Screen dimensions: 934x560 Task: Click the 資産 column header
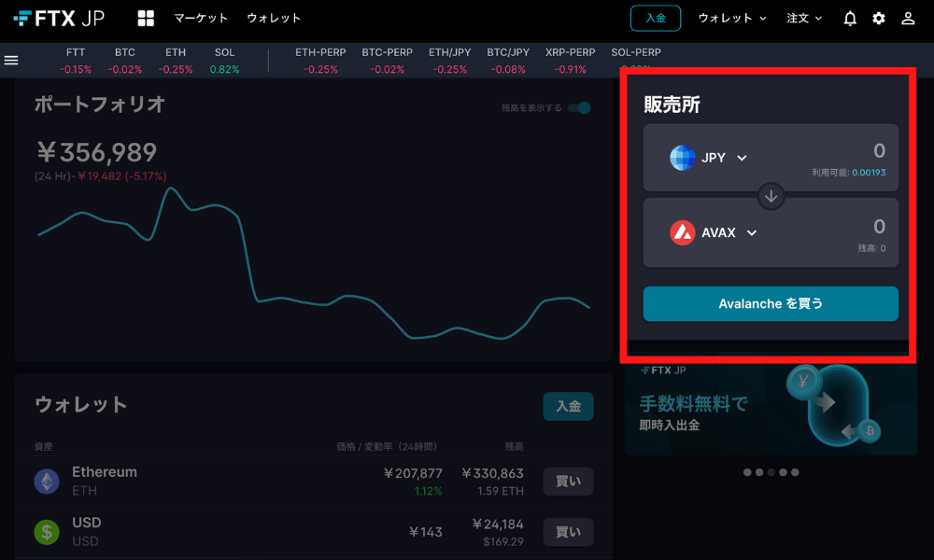click(x=44, y=446)
